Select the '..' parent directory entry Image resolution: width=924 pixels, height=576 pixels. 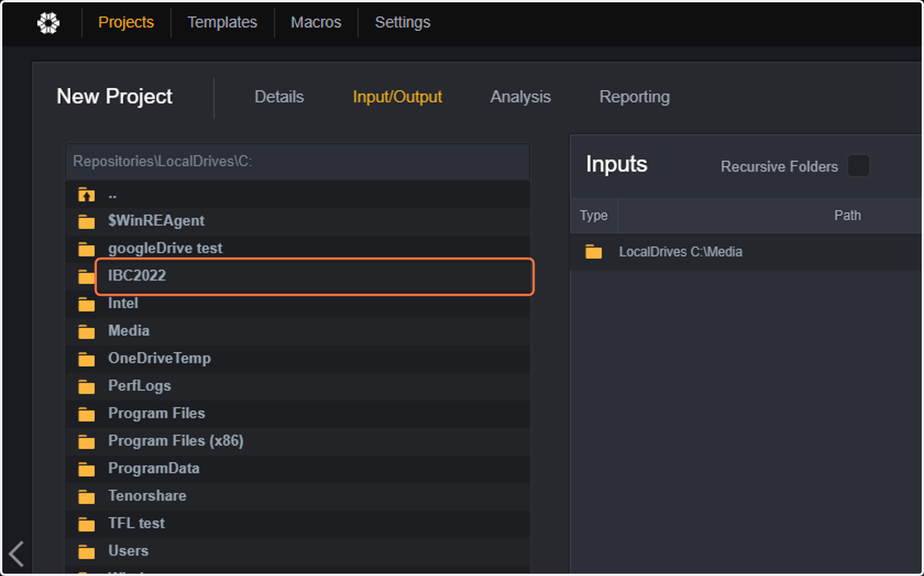pos(112,195)
